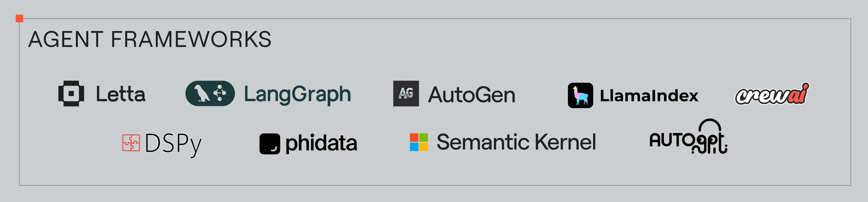
Task: Click the AGENT FRAMEWORKS heading
Action: pyautogui.click(x=150, y=40)
